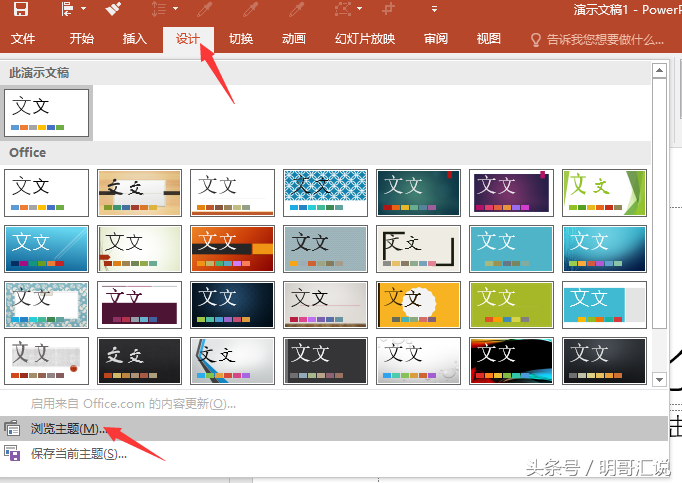Click the first eyedropper icon

click(205, 9)
